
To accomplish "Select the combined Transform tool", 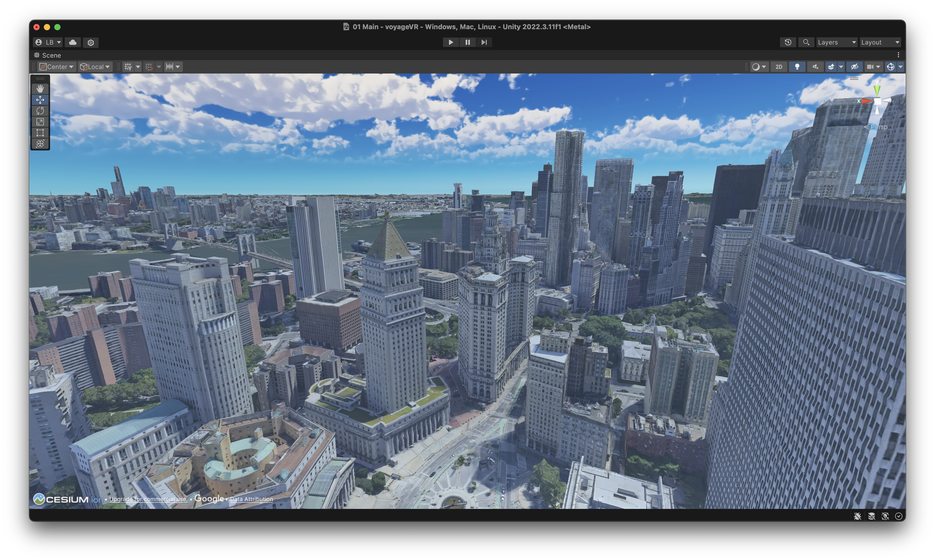I will [x=40, y=143].
